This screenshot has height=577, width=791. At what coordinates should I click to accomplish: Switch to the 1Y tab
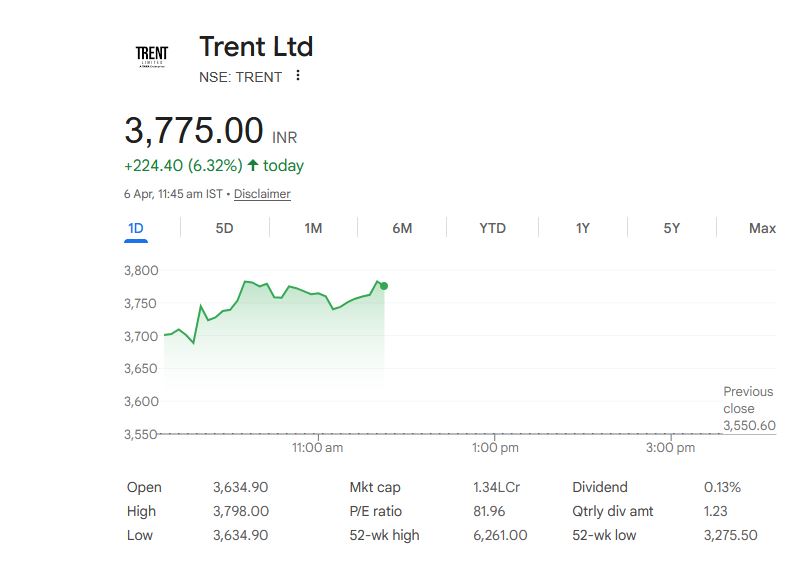coord(582,228)
